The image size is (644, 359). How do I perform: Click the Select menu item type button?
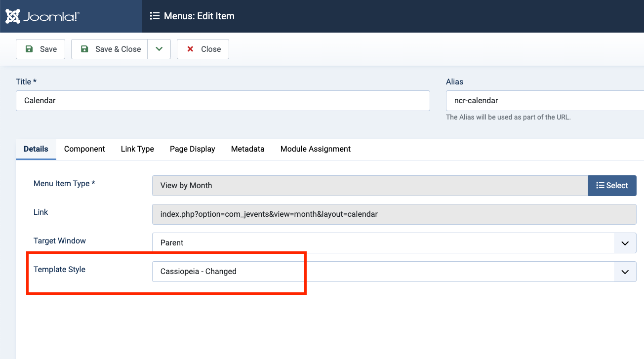(612, 186)
